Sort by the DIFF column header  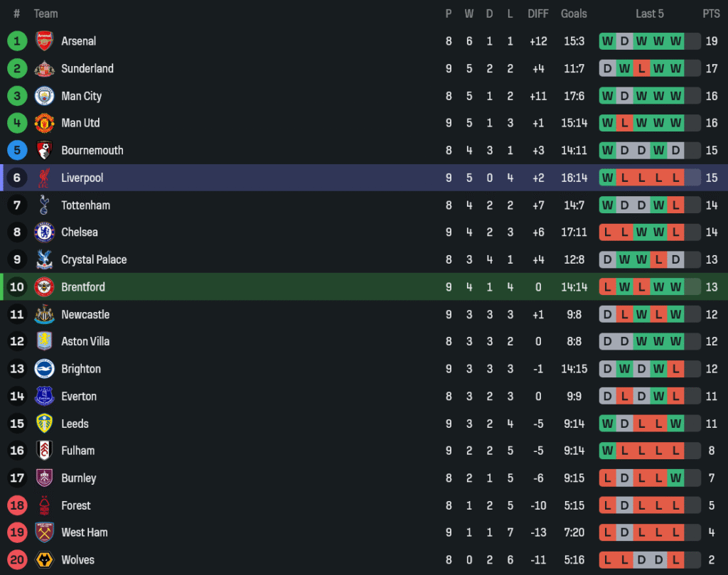[x=538, y=14]
